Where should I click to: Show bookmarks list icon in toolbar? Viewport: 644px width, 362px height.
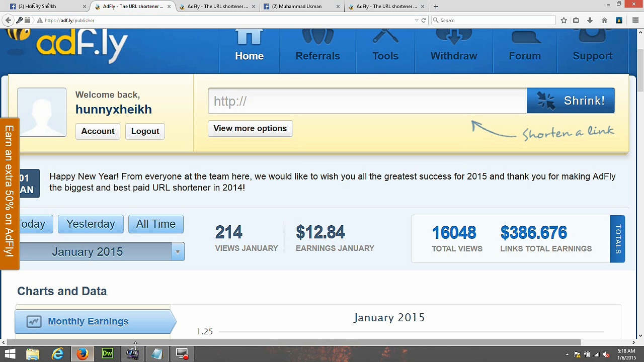point(576,20)
